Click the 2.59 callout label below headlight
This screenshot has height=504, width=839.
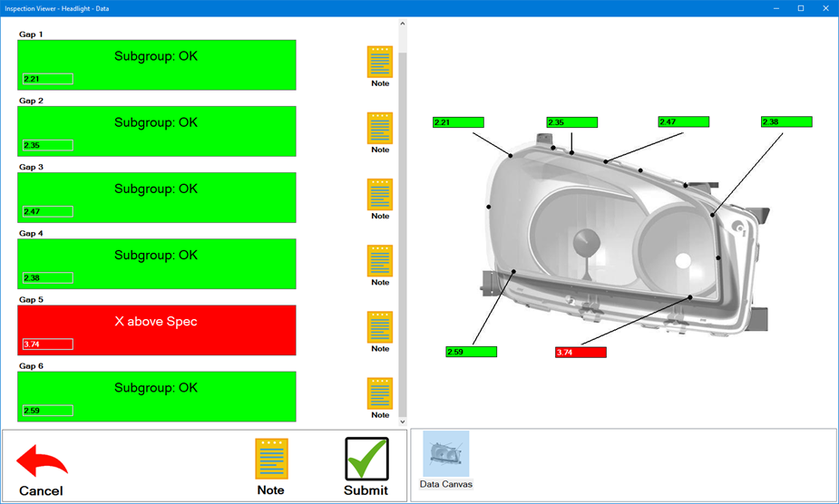tap(471, 352)
